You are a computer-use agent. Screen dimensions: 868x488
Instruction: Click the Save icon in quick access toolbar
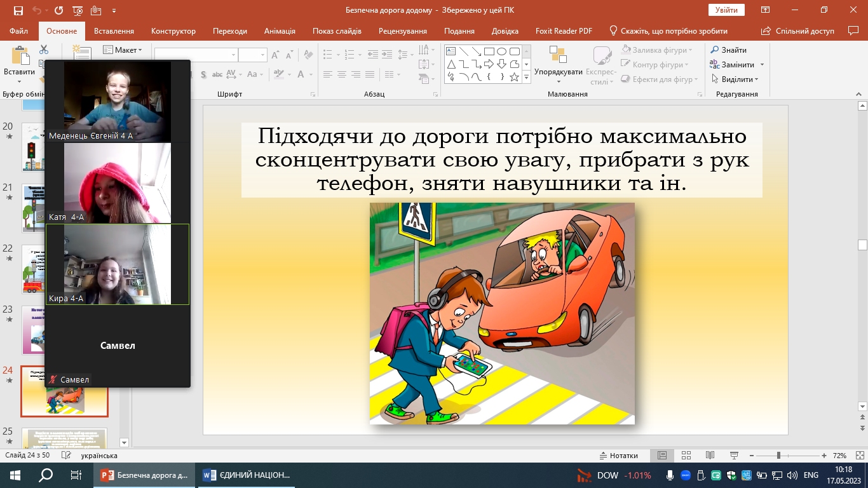[18, 10]
